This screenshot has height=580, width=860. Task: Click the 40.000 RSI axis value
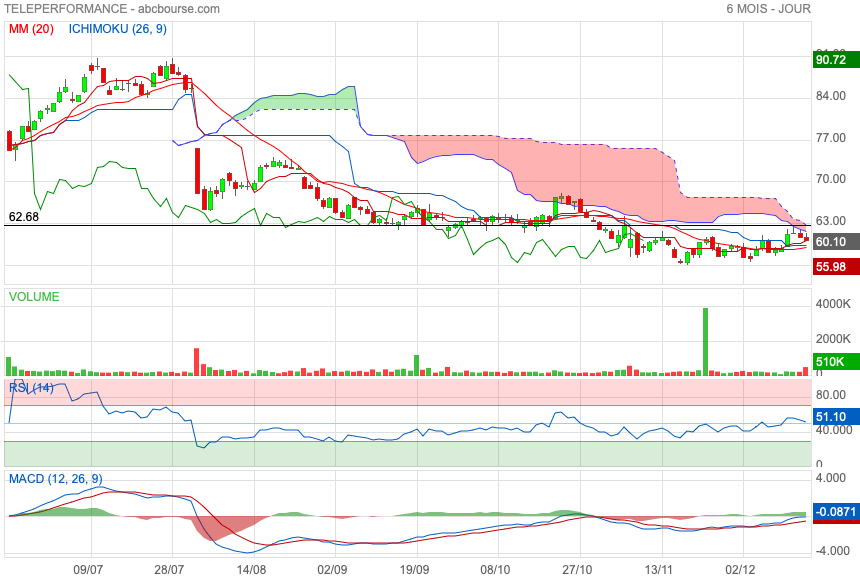tap(833, 430)
